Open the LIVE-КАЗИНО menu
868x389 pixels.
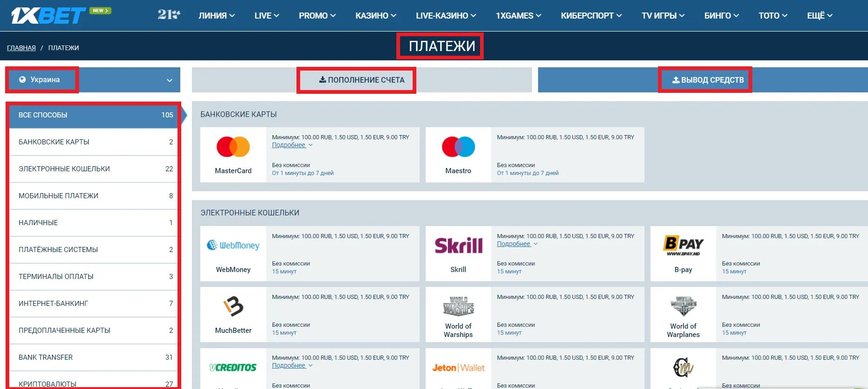(x=446, y=16)
